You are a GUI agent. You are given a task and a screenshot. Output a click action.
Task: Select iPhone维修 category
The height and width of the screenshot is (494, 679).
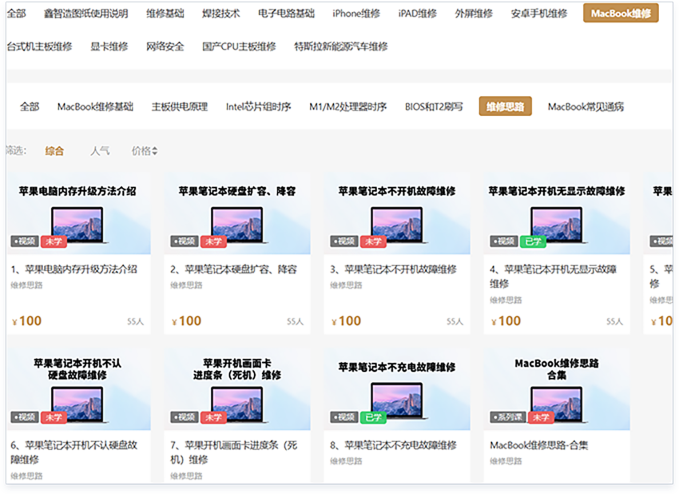356,13
